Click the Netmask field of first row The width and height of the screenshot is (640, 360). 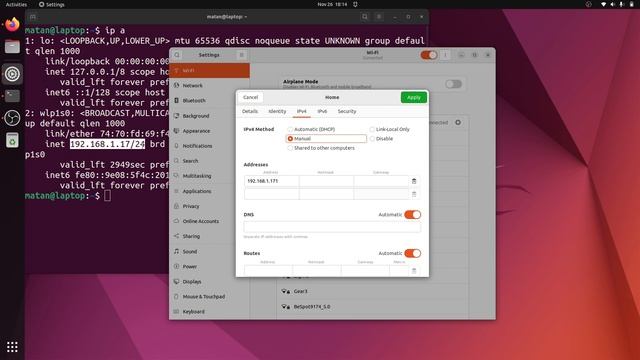[x=327, y=181]
